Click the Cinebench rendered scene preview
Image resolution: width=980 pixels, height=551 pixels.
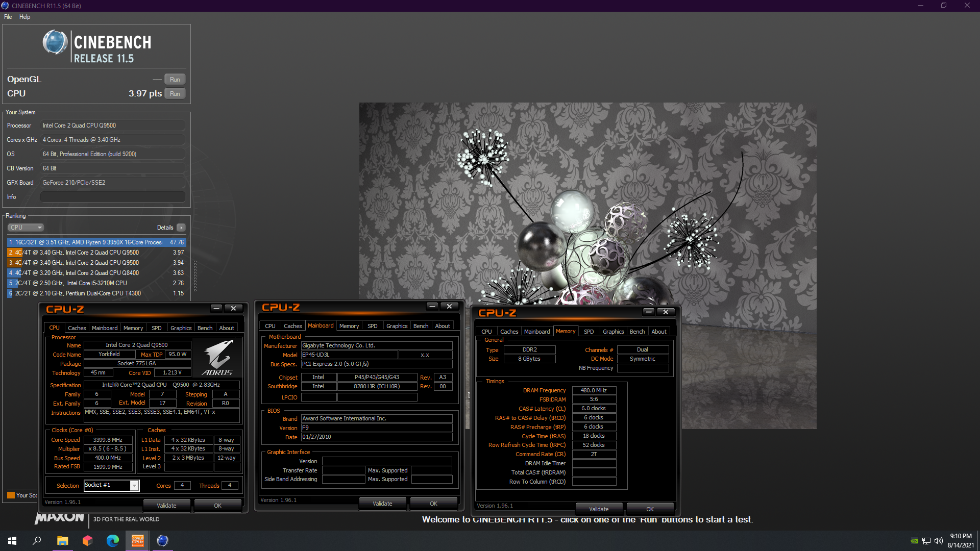coord(587,266)
